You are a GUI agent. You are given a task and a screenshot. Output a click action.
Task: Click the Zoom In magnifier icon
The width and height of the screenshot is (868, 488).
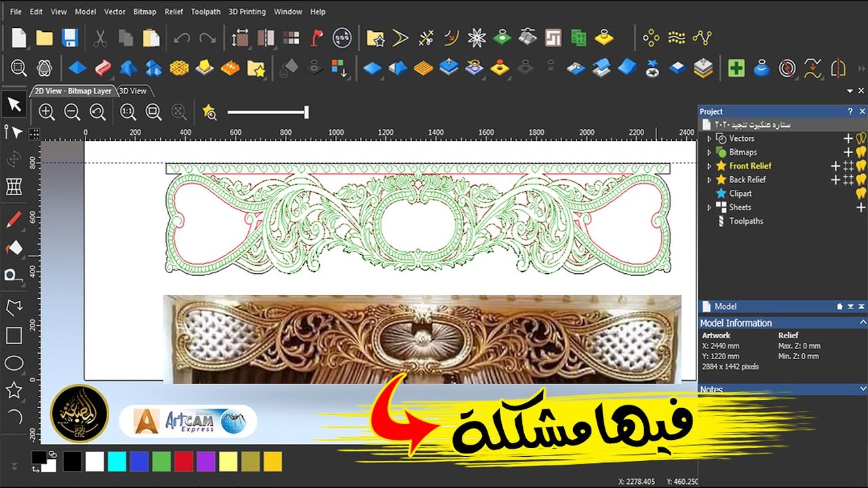click(x=46, y=112)
